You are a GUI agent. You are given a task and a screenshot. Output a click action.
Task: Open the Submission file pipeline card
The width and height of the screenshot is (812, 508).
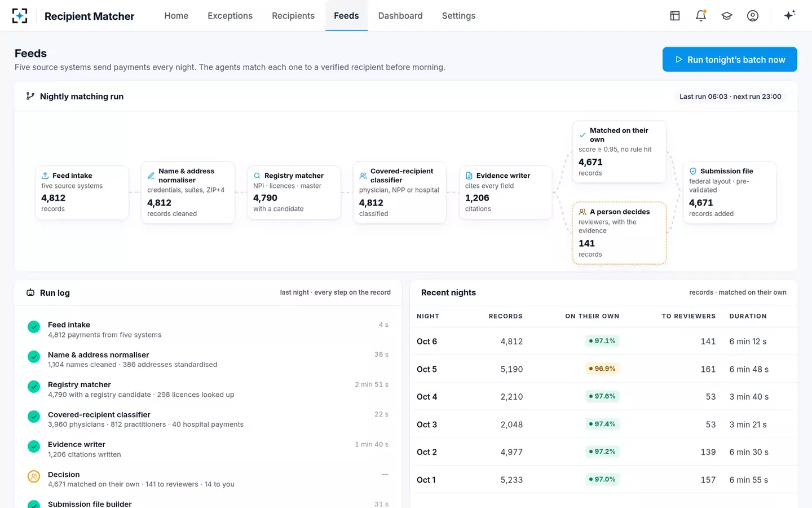[730, 192]
